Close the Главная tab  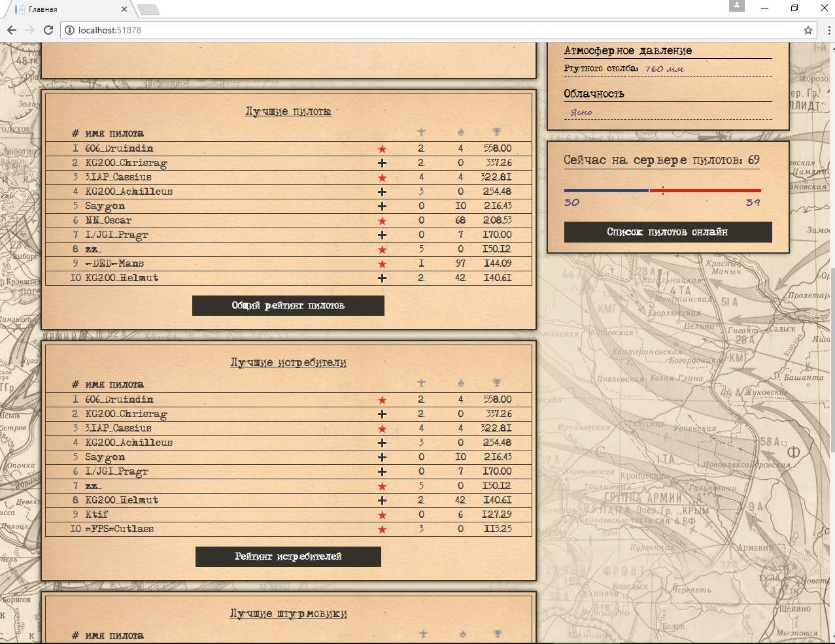(124, 9)
